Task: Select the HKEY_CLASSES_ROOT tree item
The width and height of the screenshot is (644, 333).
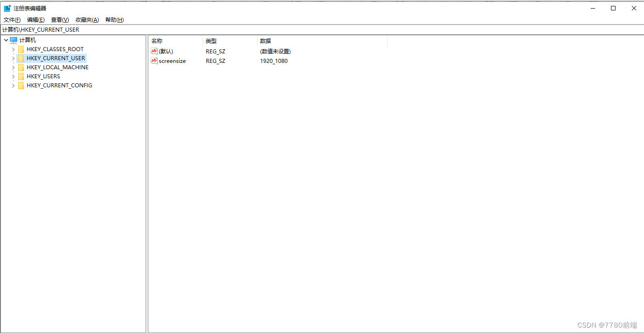Action: pos(55,49)
